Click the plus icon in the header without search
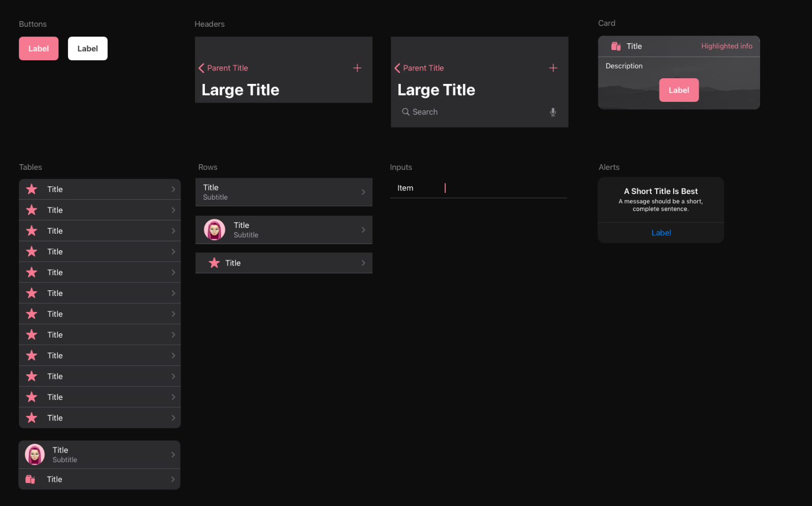 [x=357, y=68]
